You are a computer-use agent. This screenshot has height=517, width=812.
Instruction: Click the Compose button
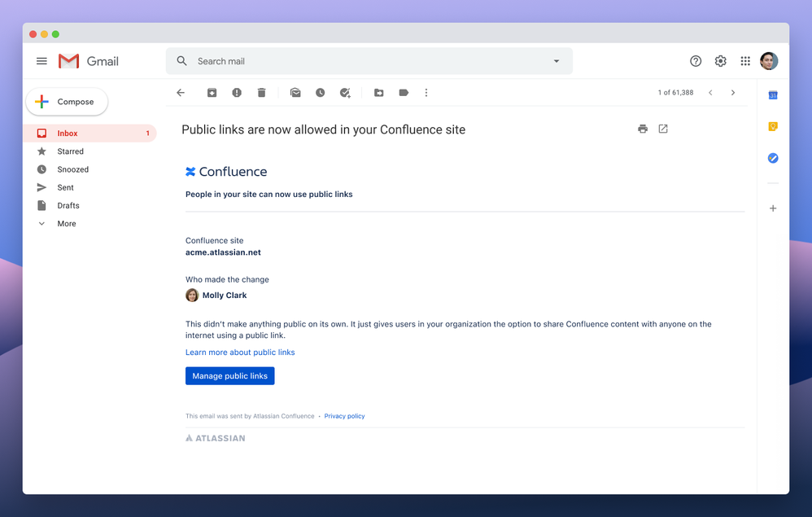pyautogui.click(x=67, y=102)
